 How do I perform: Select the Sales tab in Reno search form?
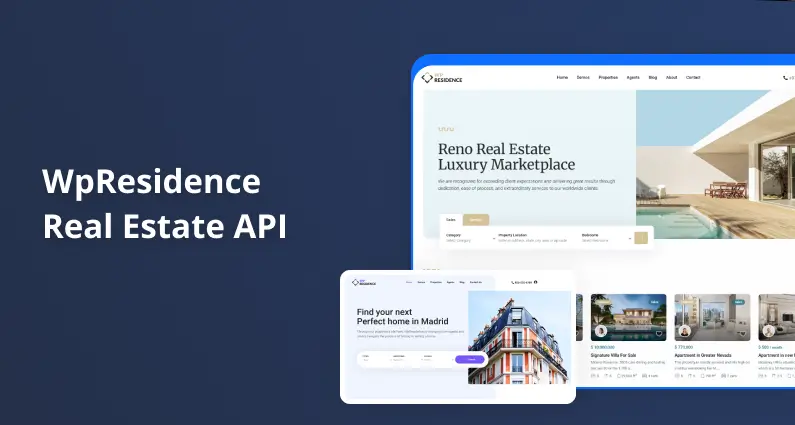pos(451,220)
